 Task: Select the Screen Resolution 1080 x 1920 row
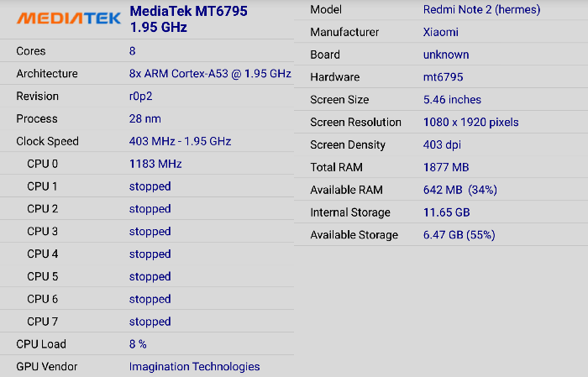441,122
